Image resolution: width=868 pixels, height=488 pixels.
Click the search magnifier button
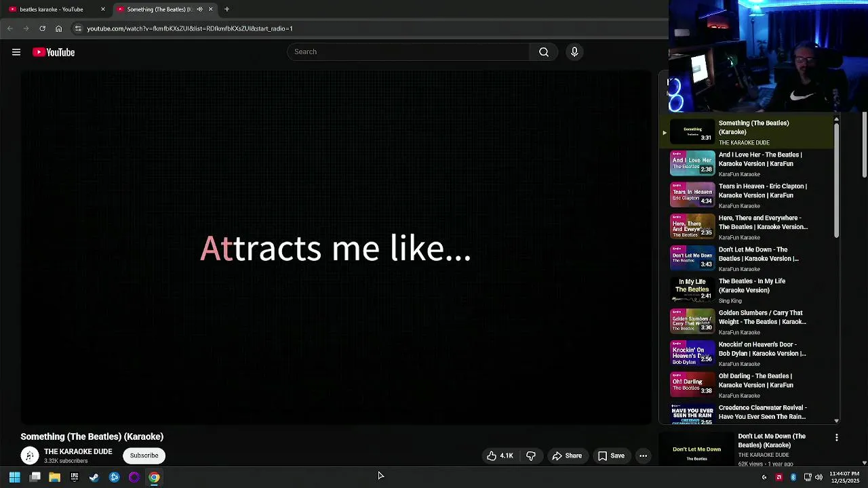(x=544, y=52)
